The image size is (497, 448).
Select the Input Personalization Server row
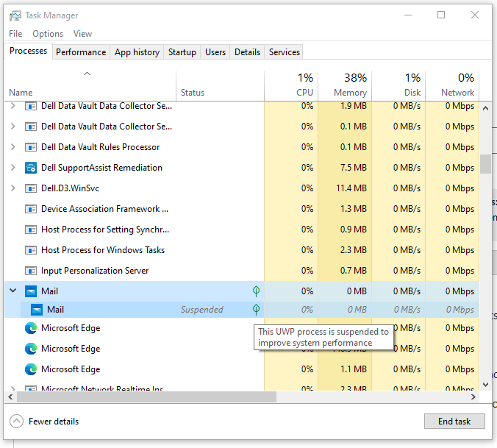tap(242, 271)
